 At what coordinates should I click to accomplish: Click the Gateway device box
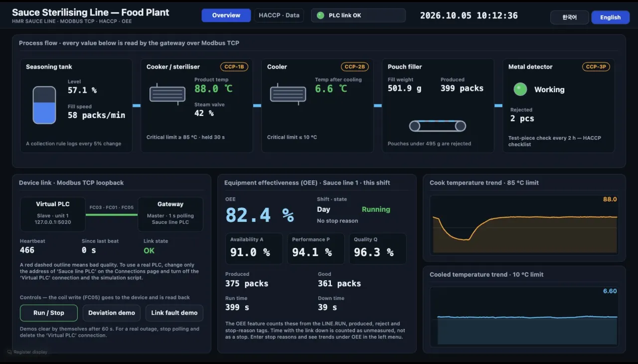(x=170, y=214)
